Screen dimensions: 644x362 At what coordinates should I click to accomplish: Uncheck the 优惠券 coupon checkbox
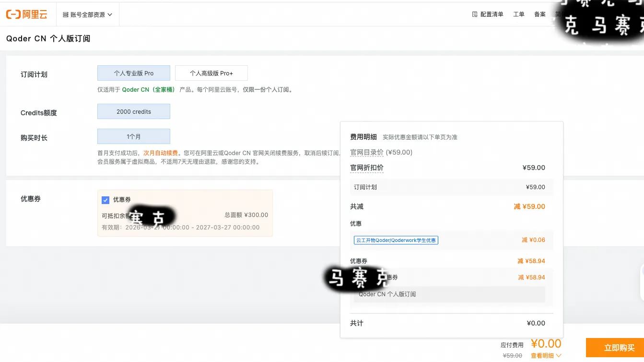105,200
